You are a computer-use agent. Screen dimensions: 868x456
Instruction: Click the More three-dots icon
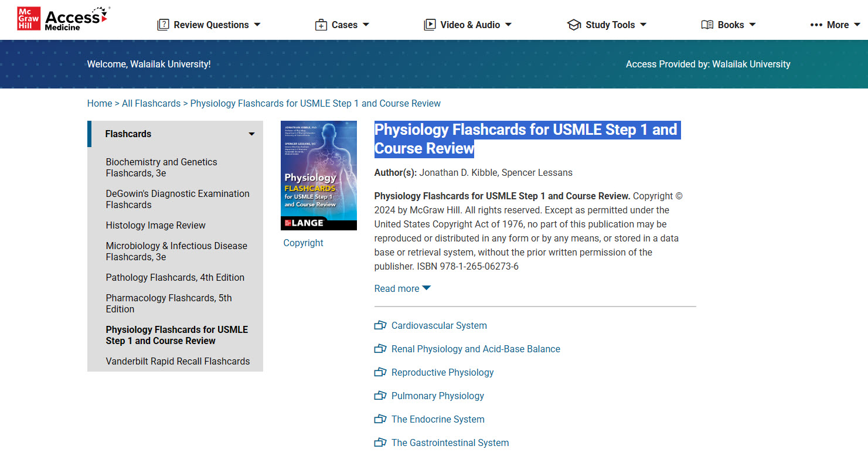(x=816, y=25)
